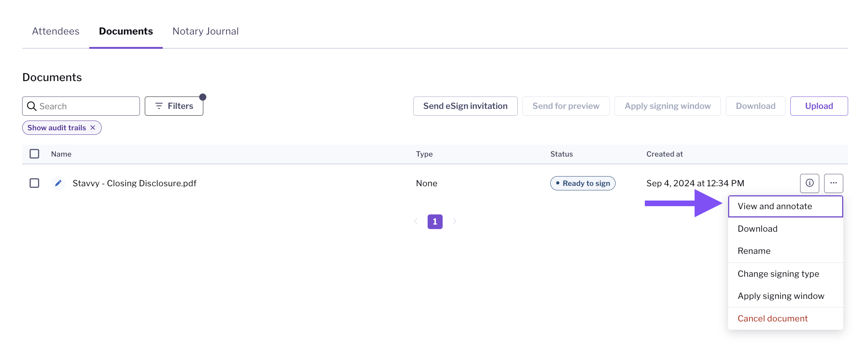Focus the Search input field
The image size is (868, 347).
click(x=81, y=106)
